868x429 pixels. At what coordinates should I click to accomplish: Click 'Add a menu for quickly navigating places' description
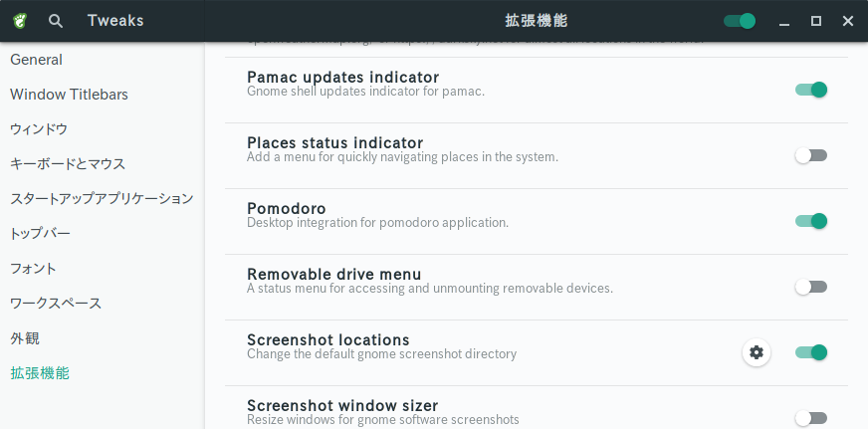pyautogui.click(x=402, y=156)
